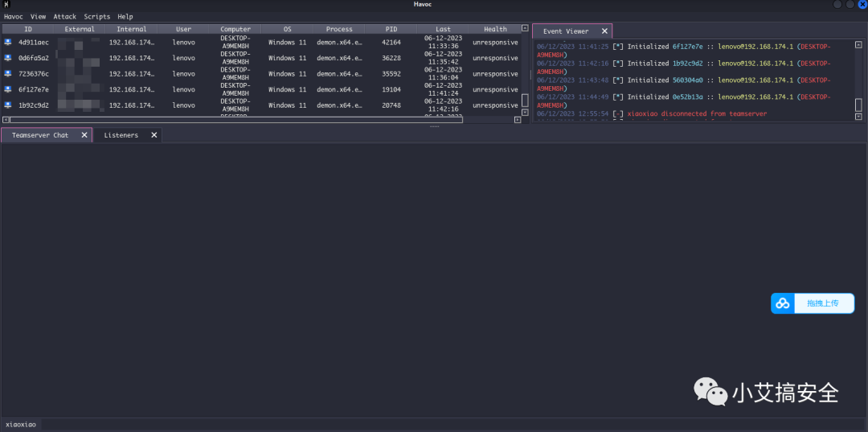The width and height of the screenshot is (868, 432).
Task: Click the session table scroll-left arrow
Action: (6, 119)
